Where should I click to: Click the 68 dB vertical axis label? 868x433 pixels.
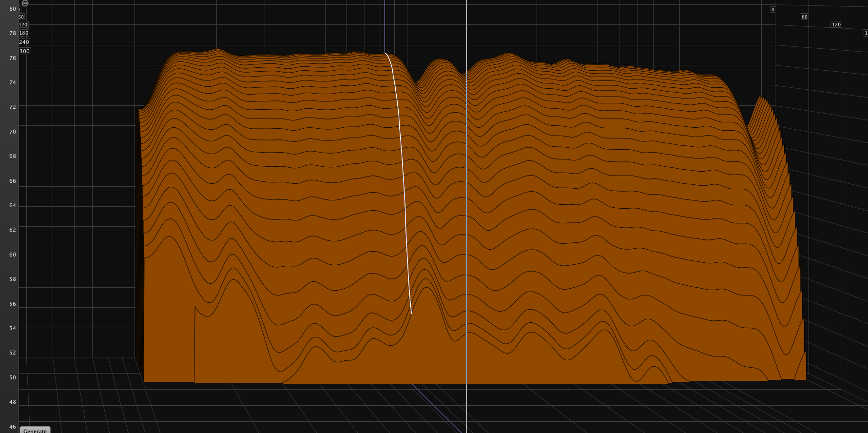(x=13, y=156)
